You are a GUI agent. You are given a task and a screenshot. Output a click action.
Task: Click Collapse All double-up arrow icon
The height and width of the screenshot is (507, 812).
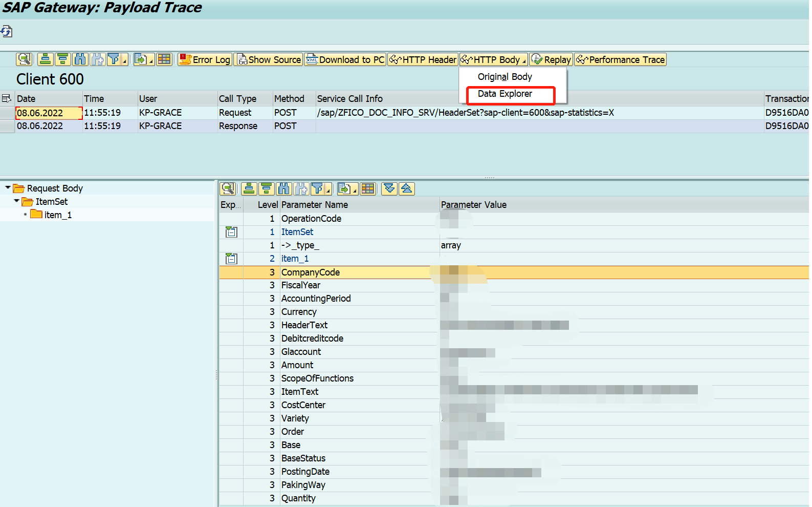pos(407,189)
